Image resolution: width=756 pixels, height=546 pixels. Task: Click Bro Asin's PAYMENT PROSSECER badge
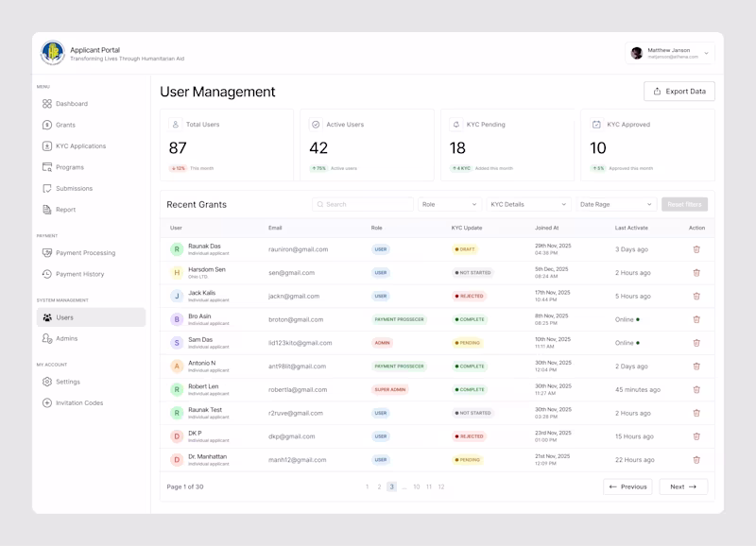[x=399, y=319]
